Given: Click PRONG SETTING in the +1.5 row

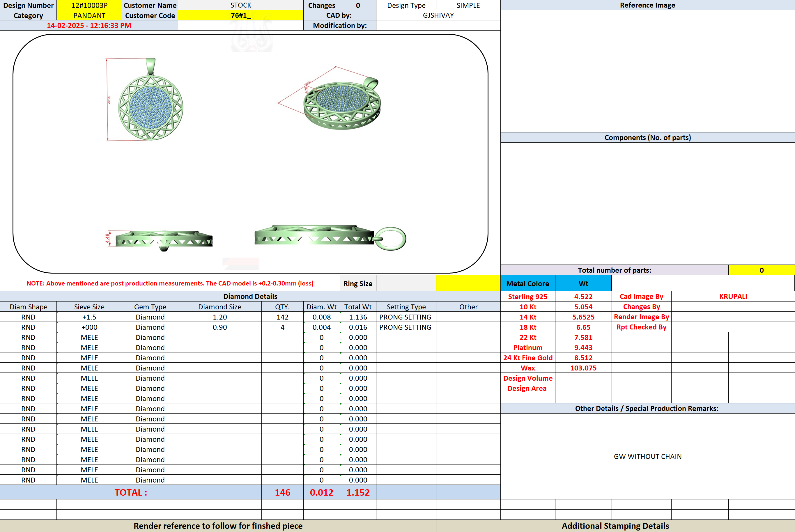Looking at the screenshot, I should pyautogui.click(x=406, y=317).
